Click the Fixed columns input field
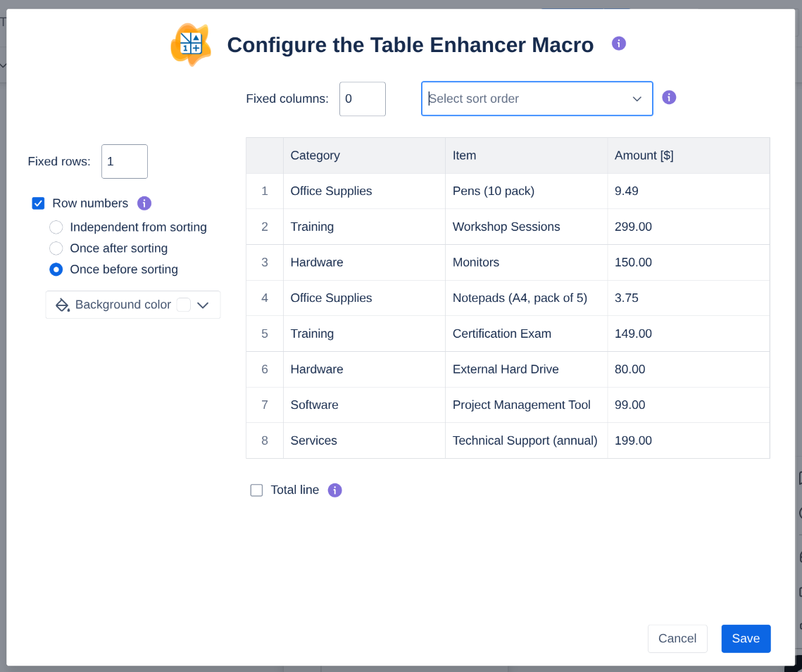This screenshot has height=672, width=802. [x=362, y=99]
